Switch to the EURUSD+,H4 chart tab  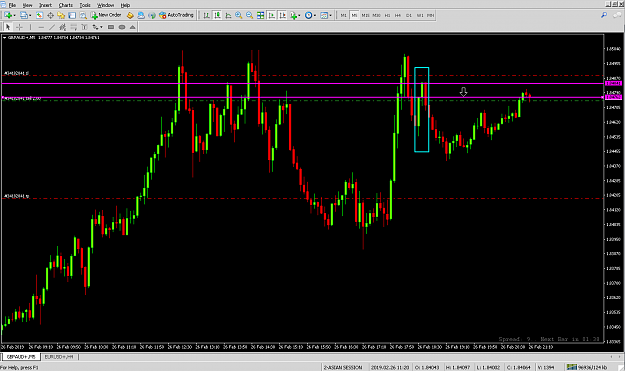click(x=59, y=357)
